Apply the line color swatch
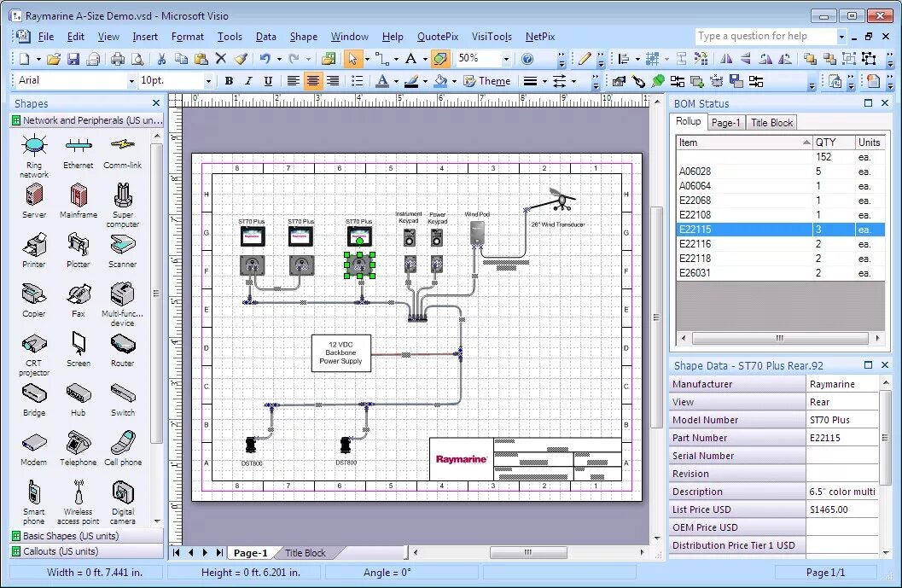 (x=411, y=81)
